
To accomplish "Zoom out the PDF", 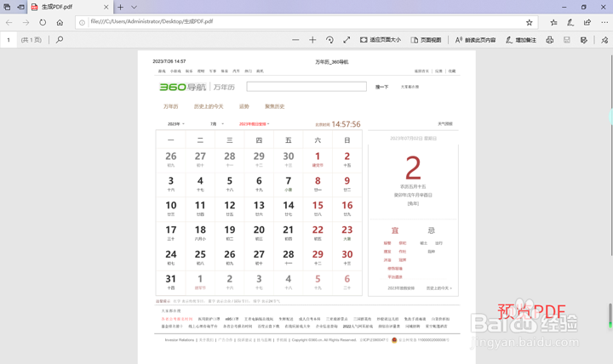I will [295, 40].
